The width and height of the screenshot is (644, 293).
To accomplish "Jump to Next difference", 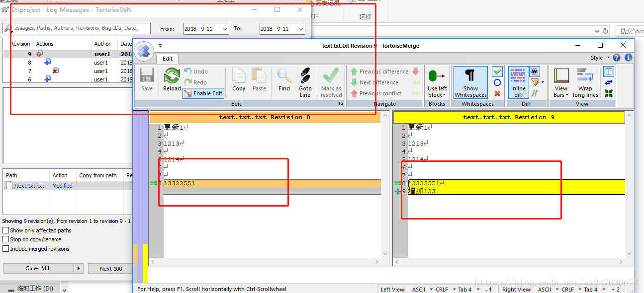I will click(374, 82).
